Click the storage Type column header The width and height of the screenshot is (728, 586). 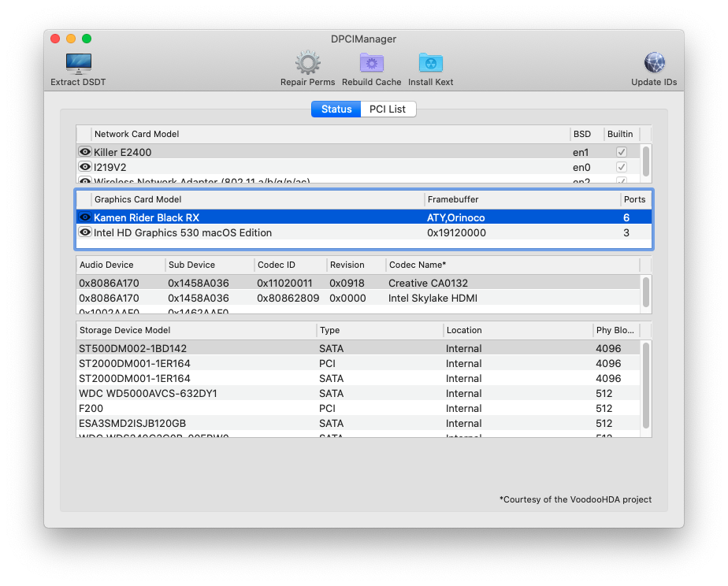[x=381, y=330]
